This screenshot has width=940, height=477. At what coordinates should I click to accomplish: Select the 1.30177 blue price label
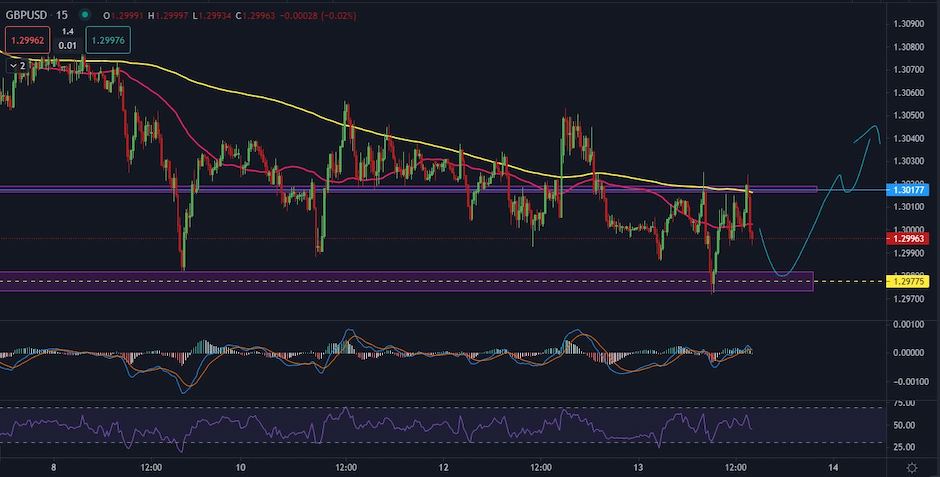(x=907, y=191)
